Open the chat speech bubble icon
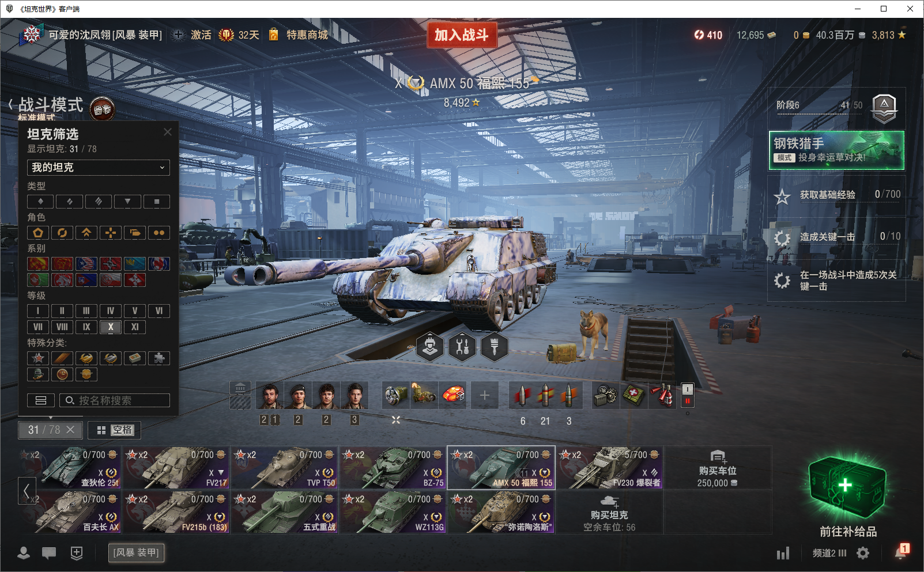This screenshot has height=572, width=924. [x=49, y=553]
